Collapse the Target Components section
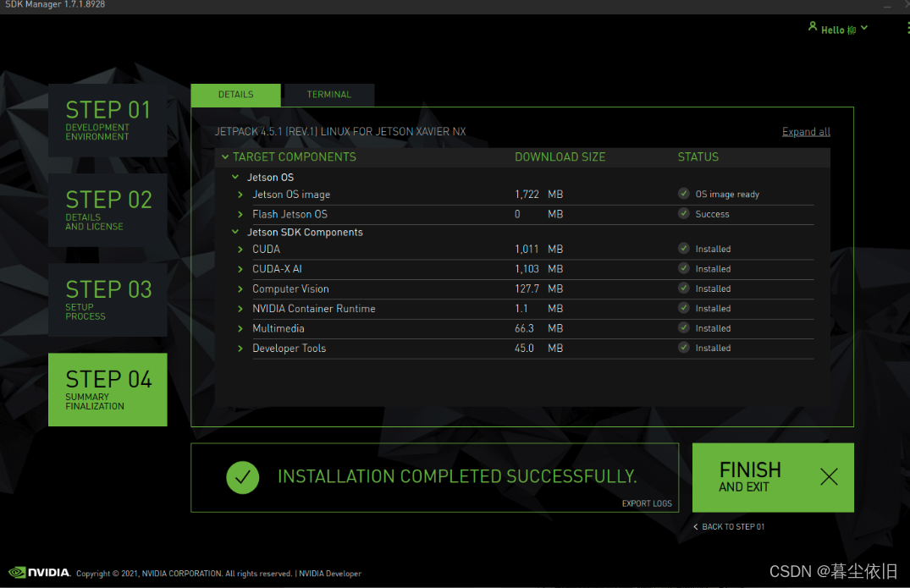The height and width of the screenshot is (588, 910). 225,157
